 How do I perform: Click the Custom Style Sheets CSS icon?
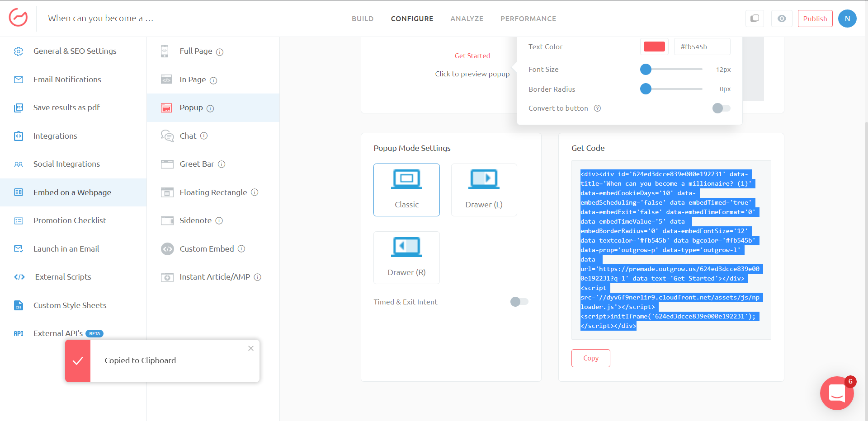tap(19, 305)
